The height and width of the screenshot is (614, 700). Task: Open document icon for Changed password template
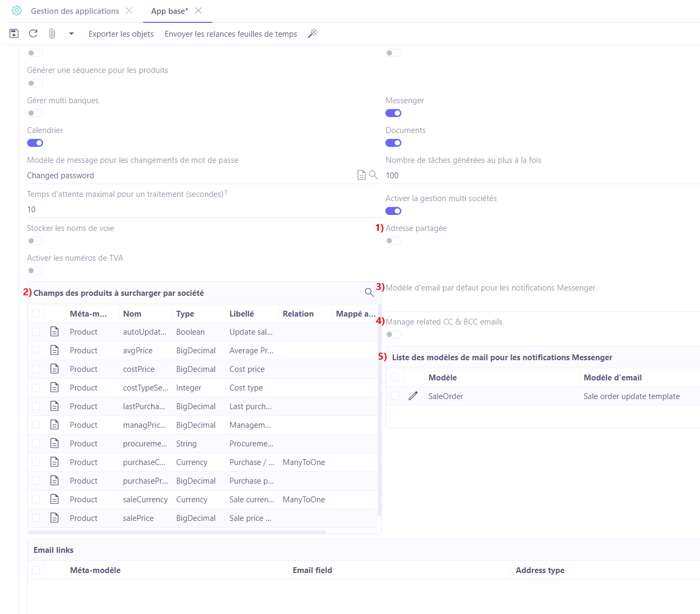(x=361, y=175)
